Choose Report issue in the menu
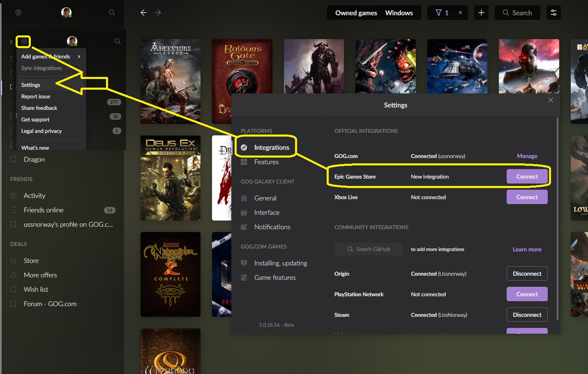This screenshot has height=374, width=588. tap(36, 97)
